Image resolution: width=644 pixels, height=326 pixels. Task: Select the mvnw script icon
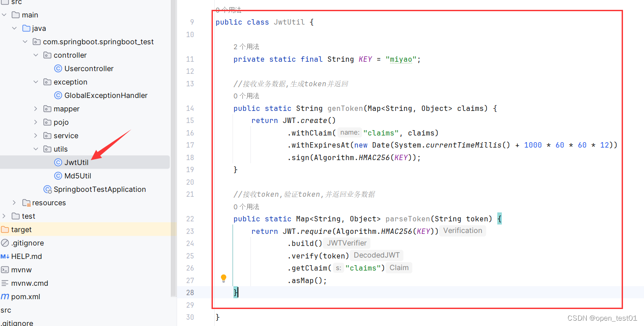pos(6,269)
